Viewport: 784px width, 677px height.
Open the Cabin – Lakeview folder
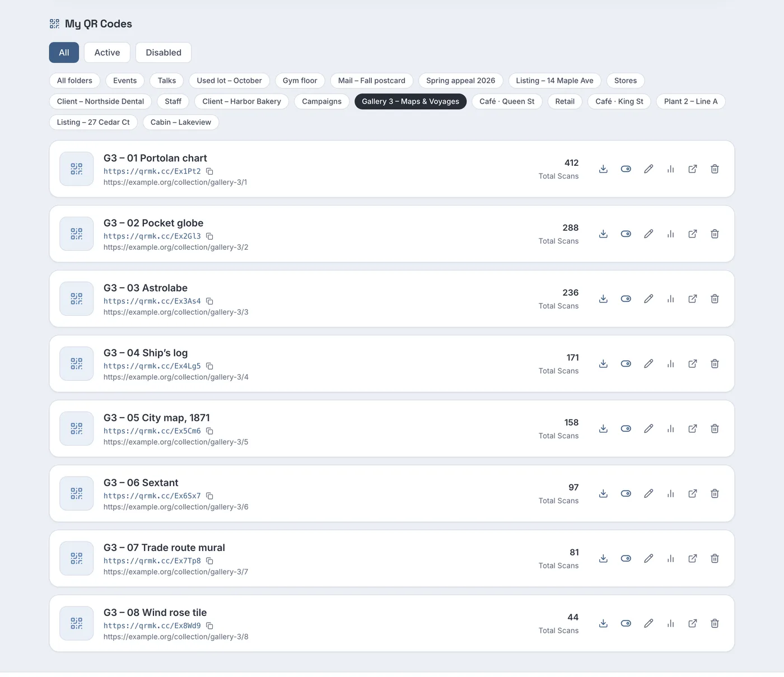tap(181, 122)
